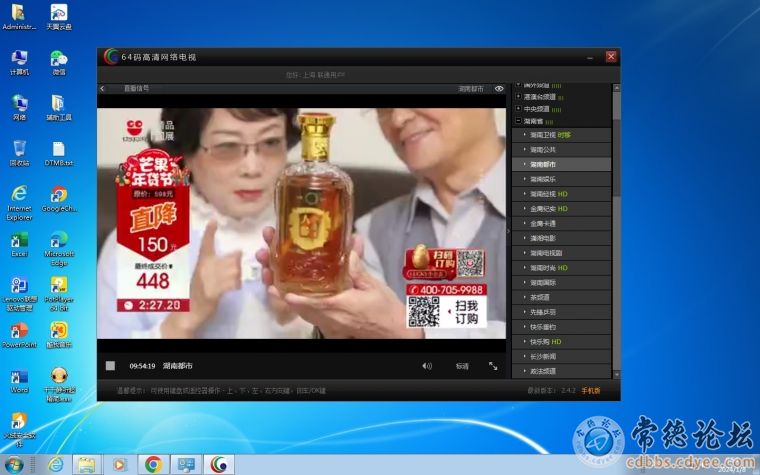Open the 辅助工具 folder desktop icon

point(59,108)
